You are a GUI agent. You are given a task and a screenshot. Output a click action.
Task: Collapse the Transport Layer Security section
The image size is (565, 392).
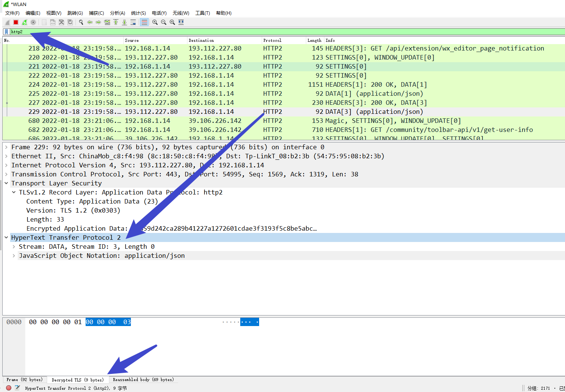coord(6,183)
